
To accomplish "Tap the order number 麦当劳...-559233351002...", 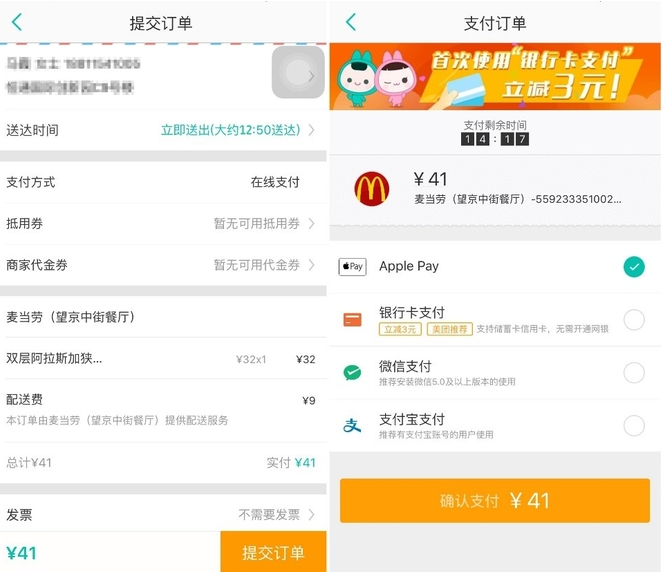I will [518, 199].
